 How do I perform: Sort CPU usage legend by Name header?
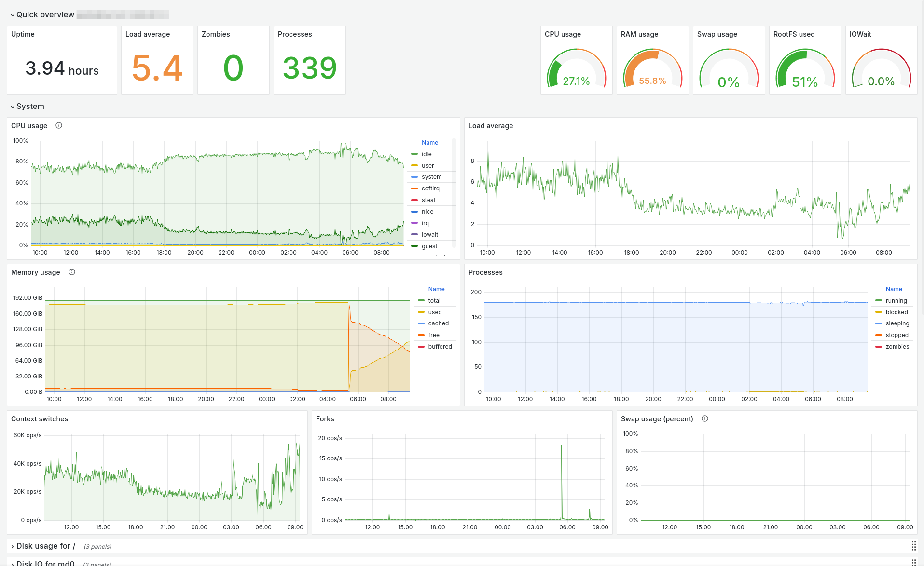430,143
